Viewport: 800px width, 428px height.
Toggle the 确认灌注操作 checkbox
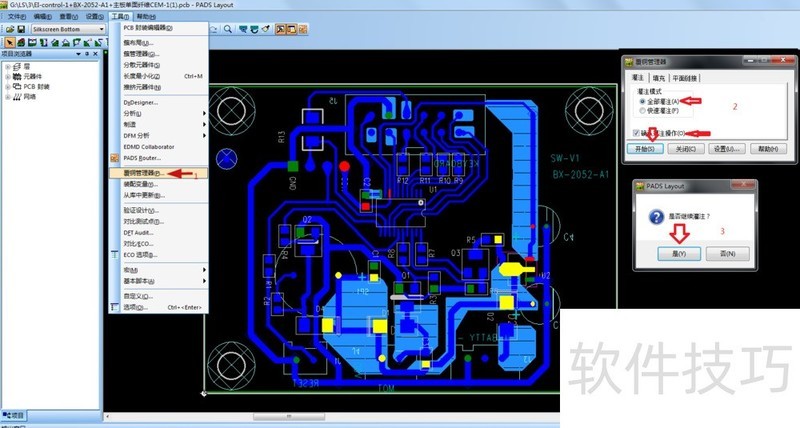pyautogui.click(x=636, y=133)
